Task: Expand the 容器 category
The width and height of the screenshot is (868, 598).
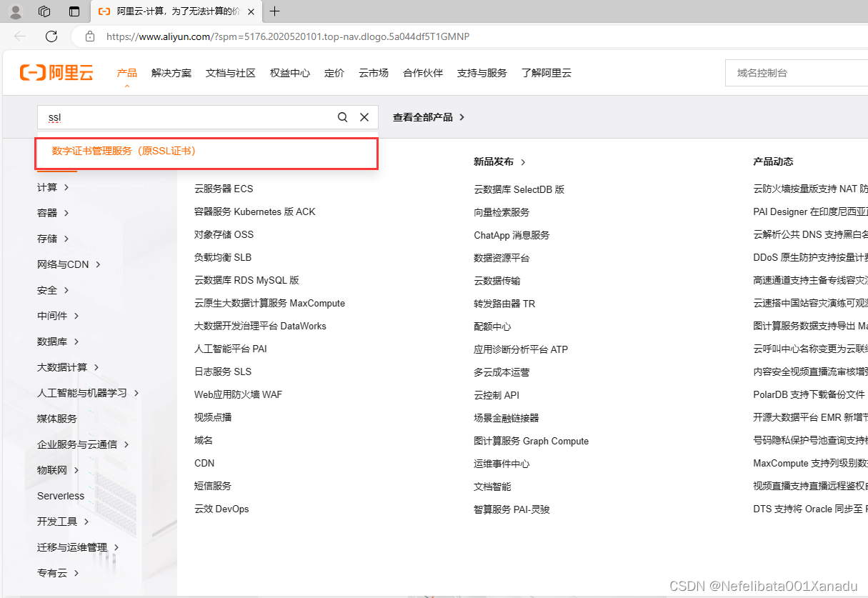Action: [x=53, y=213]
